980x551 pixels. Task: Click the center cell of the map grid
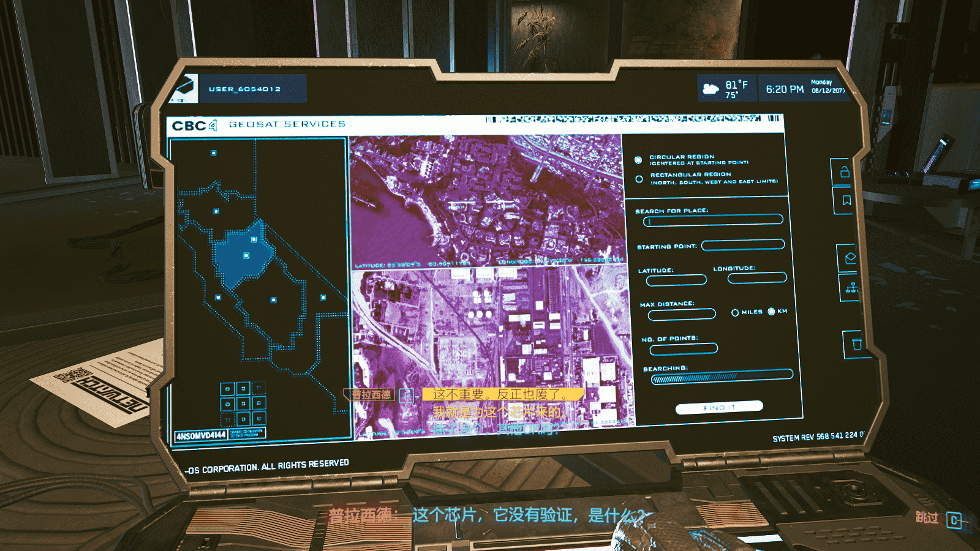tap(243, 403)
